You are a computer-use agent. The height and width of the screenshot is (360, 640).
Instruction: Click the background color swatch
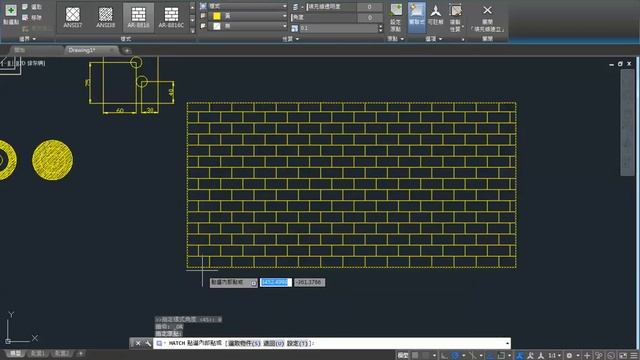217,26
